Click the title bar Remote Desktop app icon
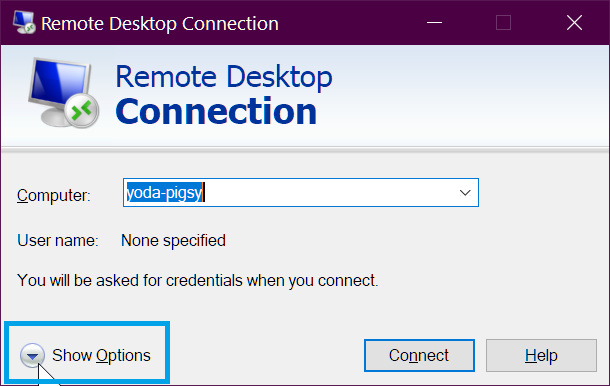 [24, 23]
